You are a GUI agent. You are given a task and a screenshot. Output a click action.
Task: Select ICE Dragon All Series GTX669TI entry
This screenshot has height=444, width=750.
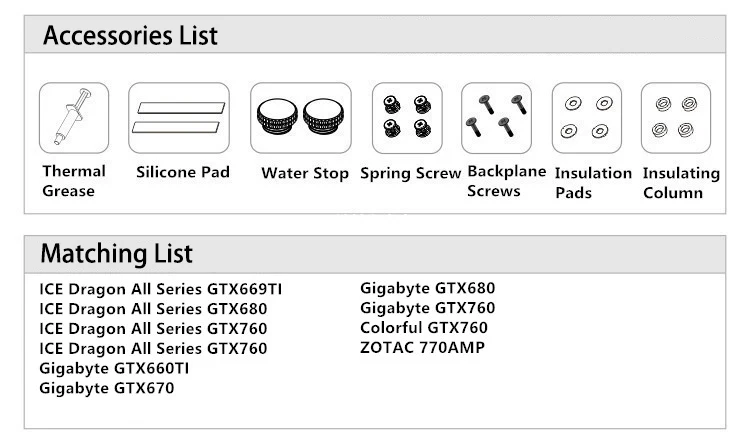(161, 289)
